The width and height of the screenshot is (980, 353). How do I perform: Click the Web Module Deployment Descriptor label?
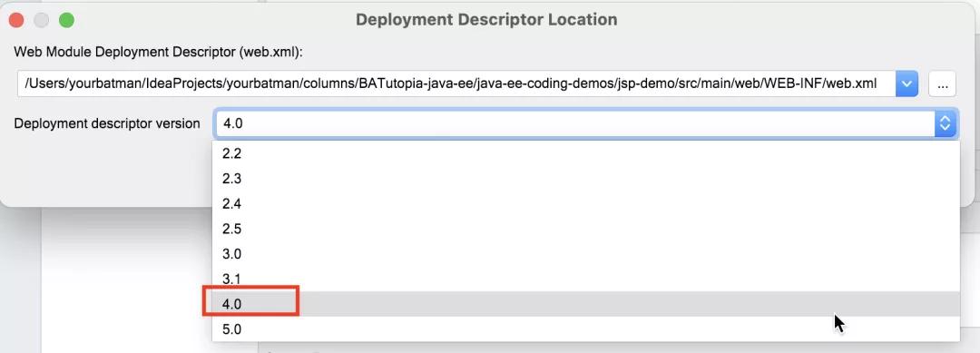[x=158, y=52]
